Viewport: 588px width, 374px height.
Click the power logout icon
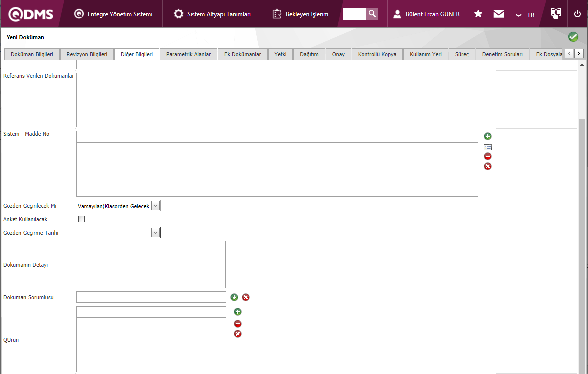click(x=577, y=14)
